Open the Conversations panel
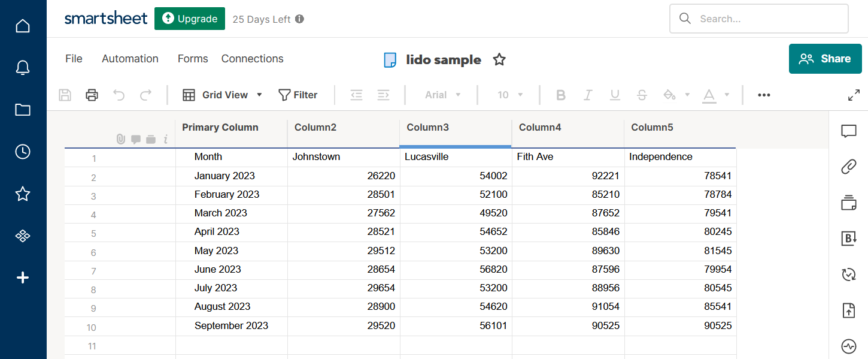Image resolution: width=868 pixels, height=359 pixels. tap(848, 131)
